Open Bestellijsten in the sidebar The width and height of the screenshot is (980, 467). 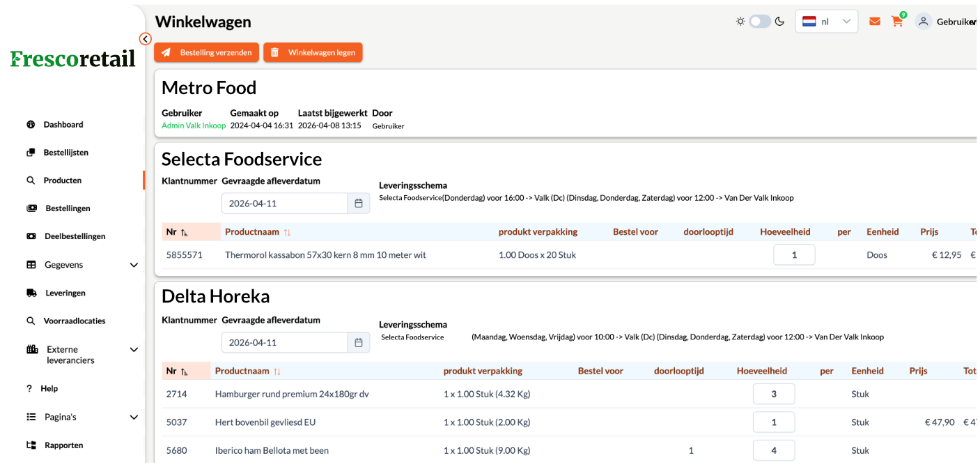coord(66,153)
